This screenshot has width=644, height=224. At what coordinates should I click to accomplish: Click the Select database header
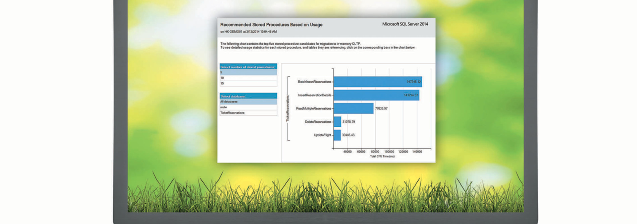[x=248, y=96]
